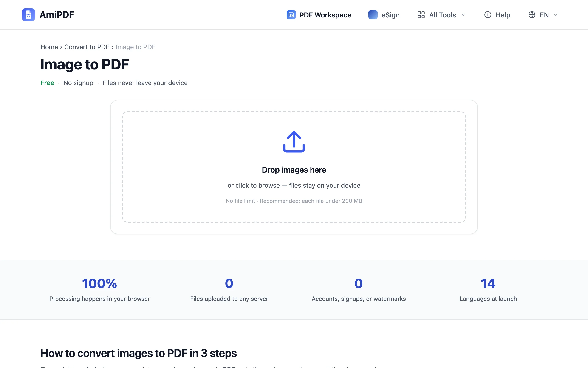Click the Image to PDF heading

(85, 64)
